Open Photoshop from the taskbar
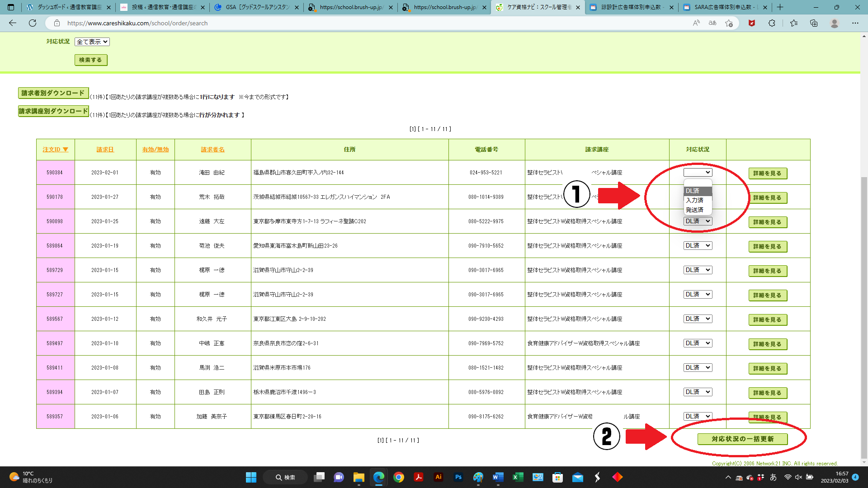The height and width of the screenshot is (488, 868). (x=458, y=477)
